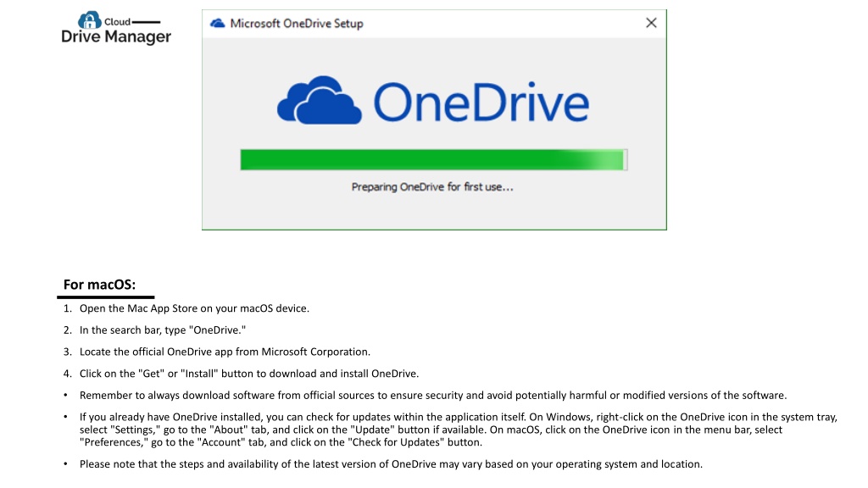Click step about the "Get" or "Install" button
The height and width of the screenshot is (488, 868).
[x=249, y=374]
